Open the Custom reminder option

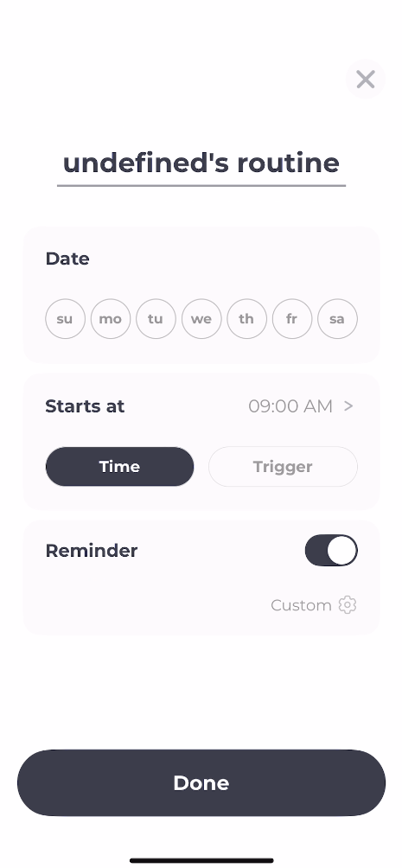pos(301,605)
